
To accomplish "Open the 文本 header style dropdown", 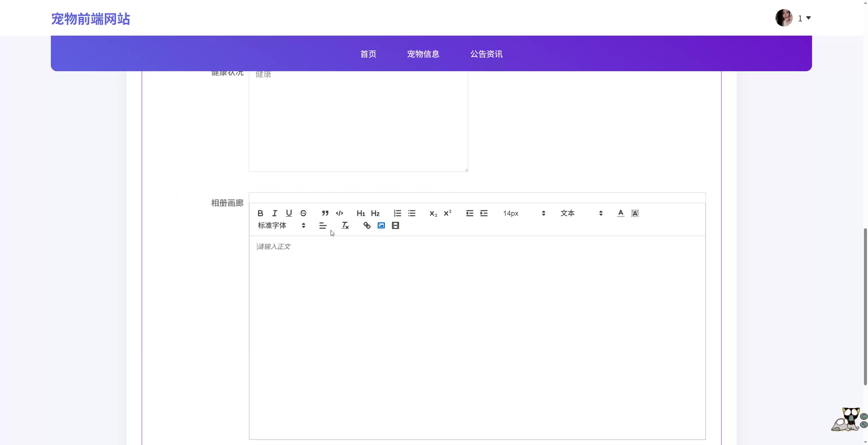I will click(x=581, y=213).
